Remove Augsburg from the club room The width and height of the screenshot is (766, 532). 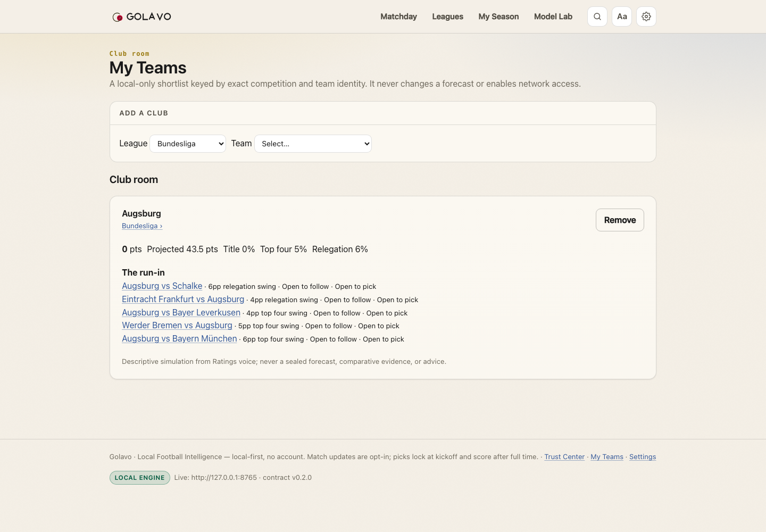pyautogui.click(x=620, y=220)
